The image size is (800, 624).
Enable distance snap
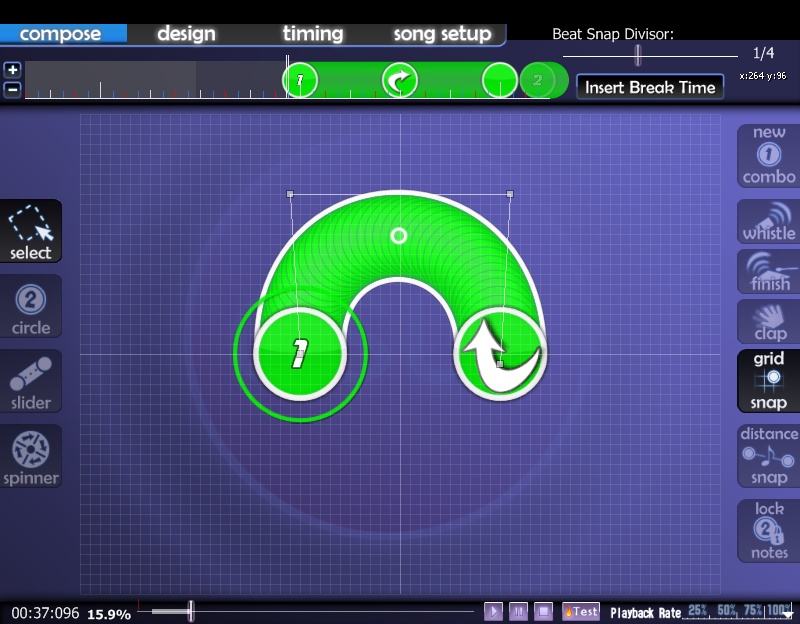click(x=769, y=456)
